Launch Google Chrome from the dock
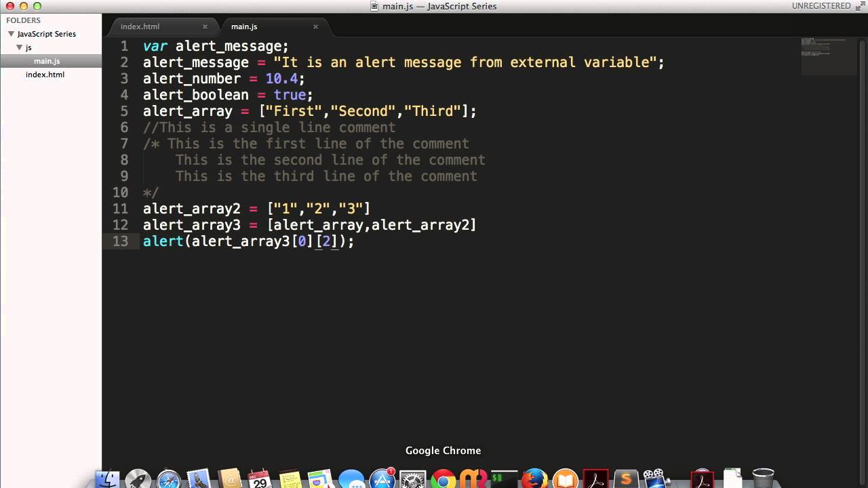This screenshot has height=488, width=868. pyautogui.click(x=443, y=479)
